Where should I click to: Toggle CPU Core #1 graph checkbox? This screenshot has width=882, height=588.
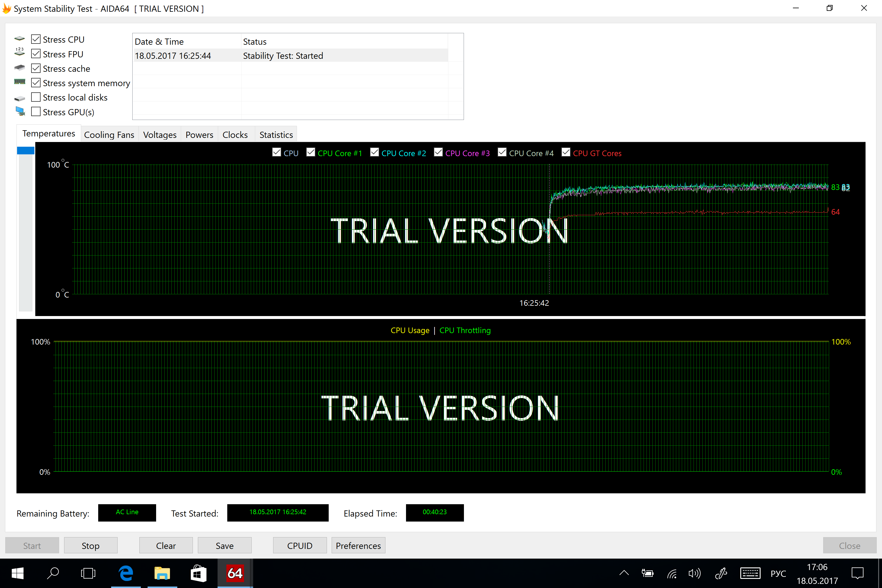pos(310,152)
